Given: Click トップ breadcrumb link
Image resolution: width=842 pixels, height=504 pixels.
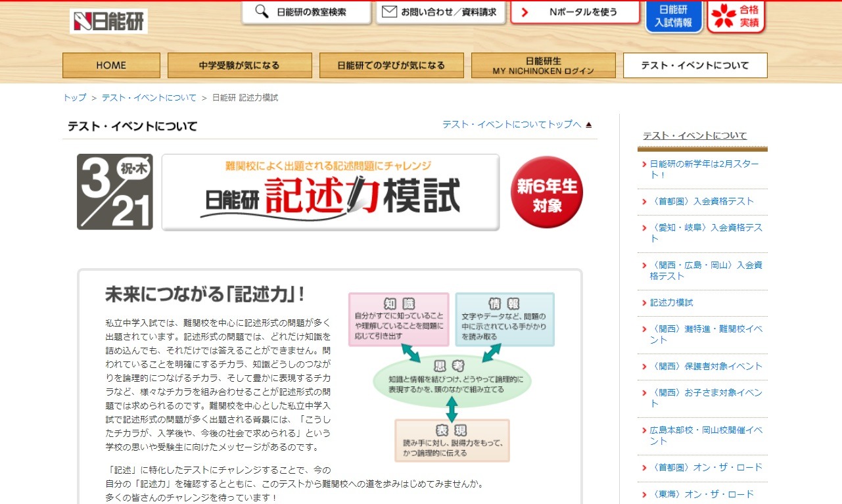Looking at the screenshot, I should click(74, 98).
